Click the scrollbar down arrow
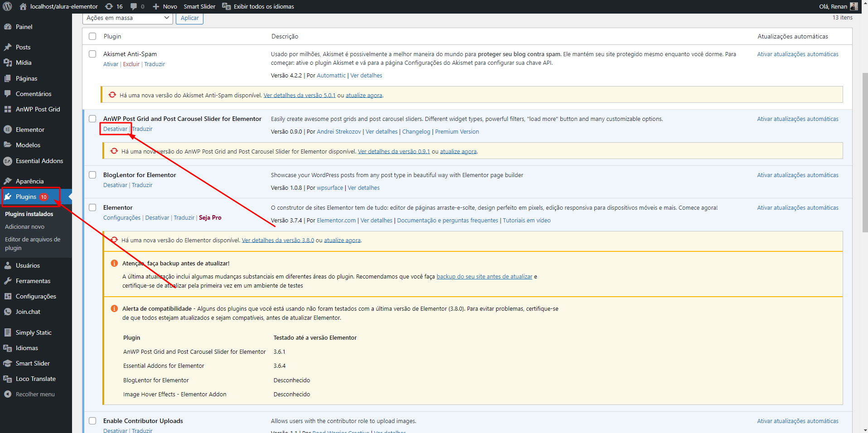The image size is (868, 433). coord(864,430)
